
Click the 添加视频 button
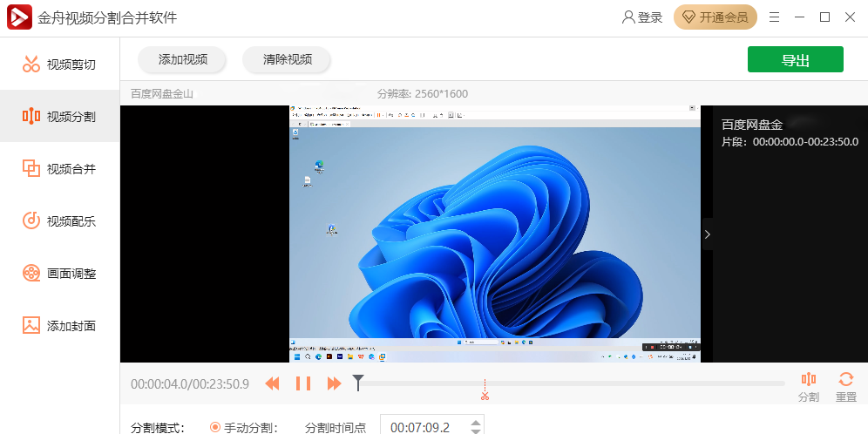(182, 59)
